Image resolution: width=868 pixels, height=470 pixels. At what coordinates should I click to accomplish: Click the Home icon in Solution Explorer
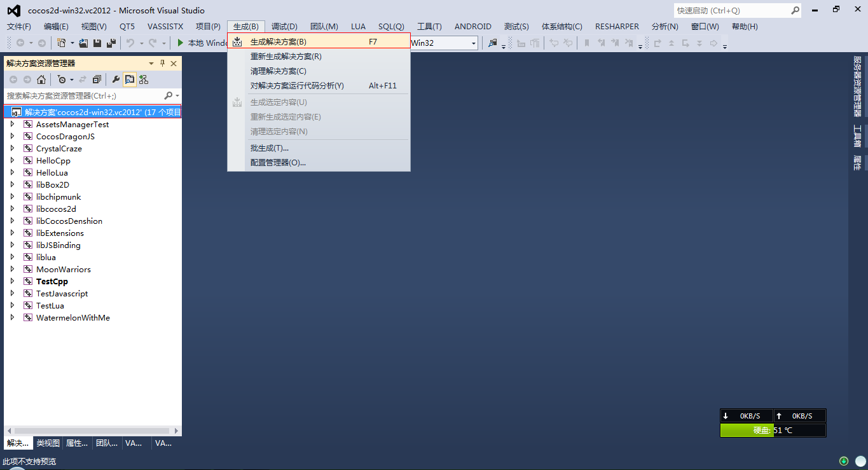point(41,79)
